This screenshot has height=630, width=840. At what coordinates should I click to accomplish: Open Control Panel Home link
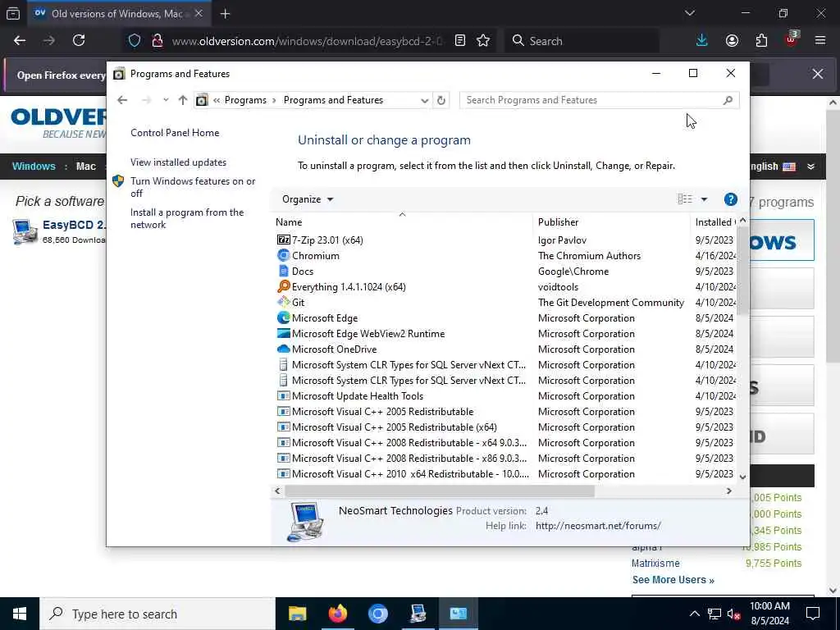(175, 133)
